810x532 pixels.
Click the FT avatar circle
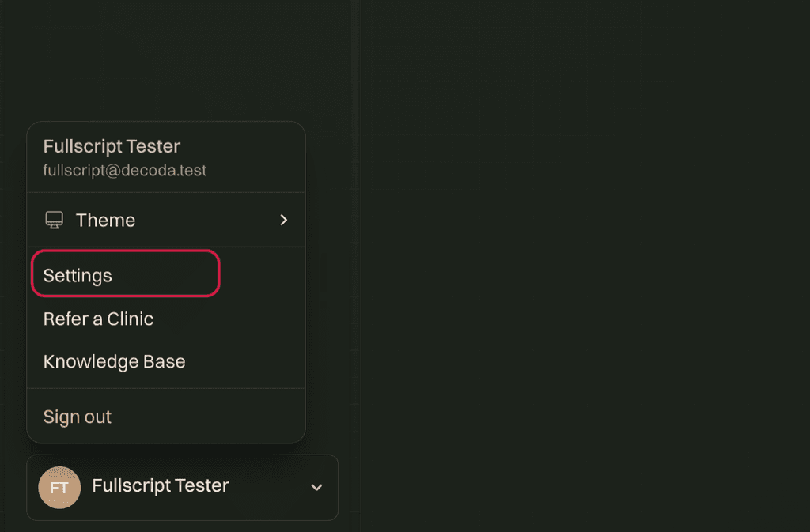click(59, 488)
